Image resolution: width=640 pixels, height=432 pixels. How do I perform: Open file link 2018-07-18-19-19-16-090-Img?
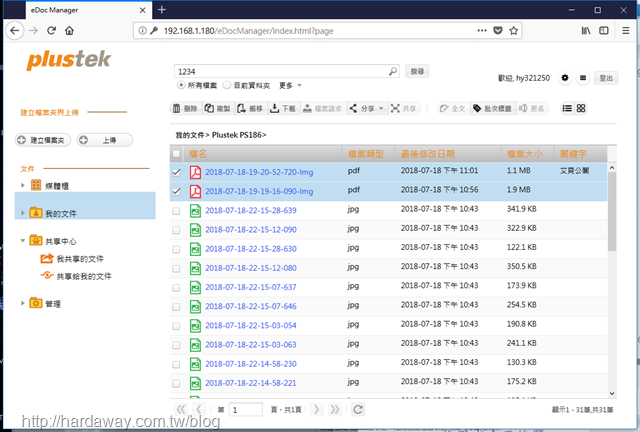point(259,191)
